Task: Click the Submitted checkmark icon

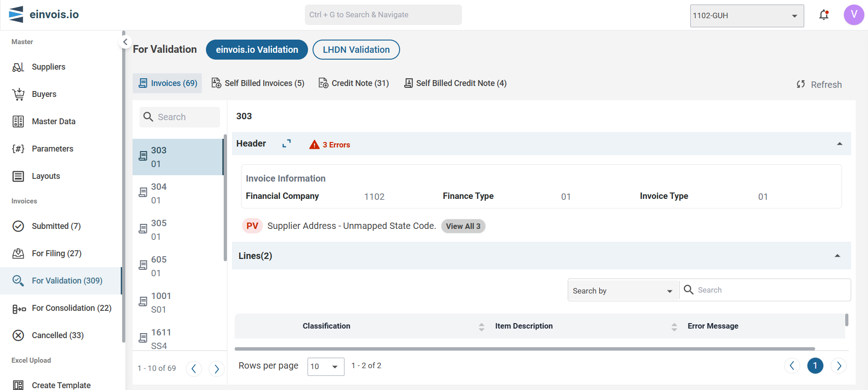Action: click(x=18, y=226)
